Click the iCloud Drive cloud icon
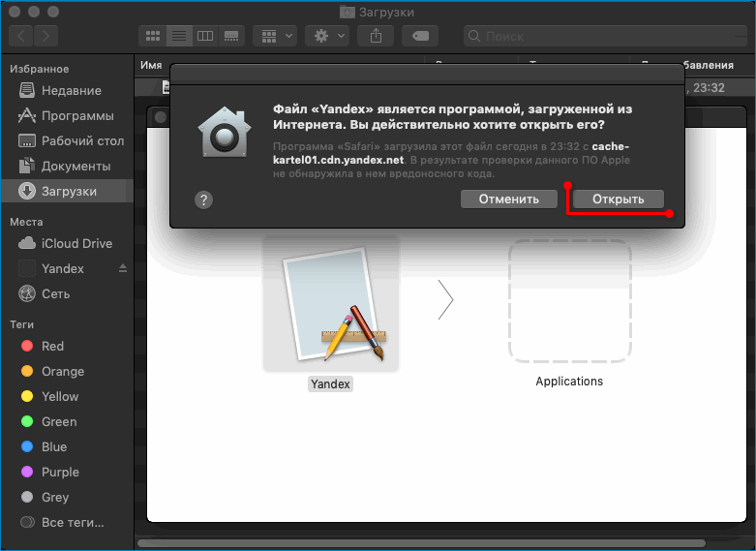Image resolution: width=756 pixels, height=551 pixels. (27, 243)
